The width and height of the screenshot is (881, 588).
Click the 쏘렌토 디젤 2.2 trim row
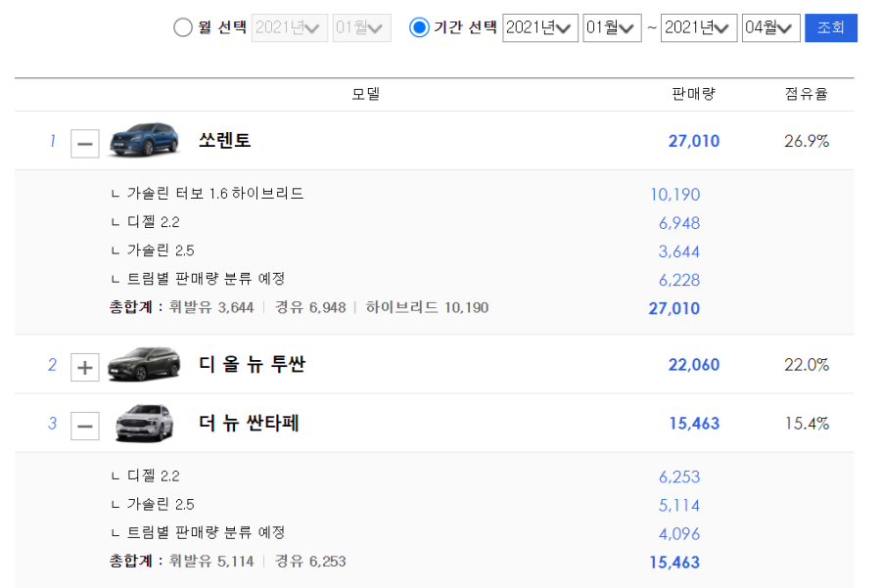[x=154, y=222]
